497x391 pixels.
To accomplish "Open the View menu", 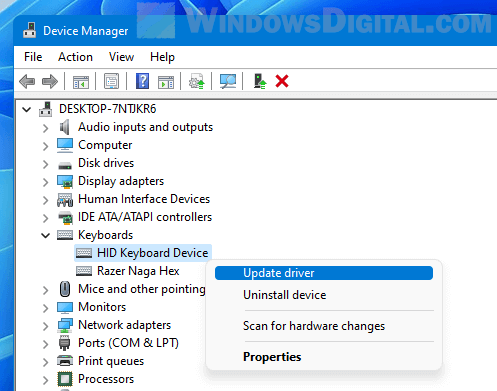I will tap(121, 57).
